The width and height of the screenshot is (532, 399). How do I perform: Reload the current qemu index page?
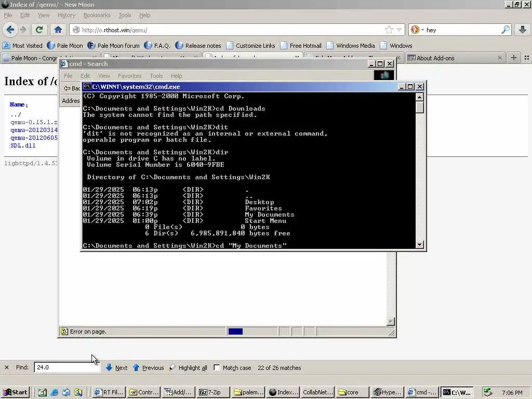[39, 30]
